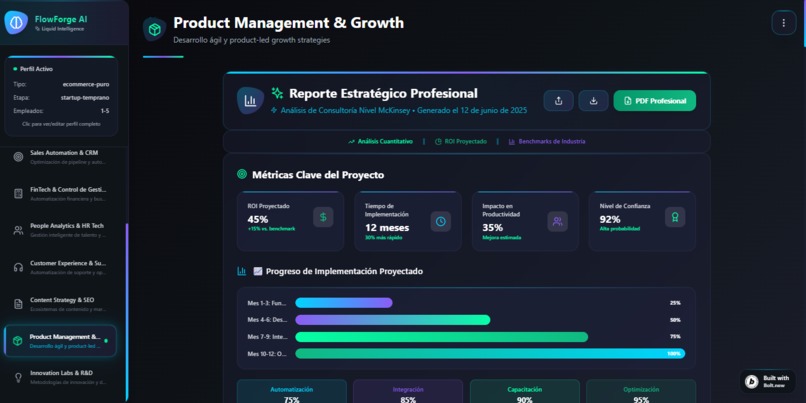Image resolution: width=806 pixels, height=403 pixels.
Task: Click the FlowForge AI logo icon
Action: tap(16, 23)
